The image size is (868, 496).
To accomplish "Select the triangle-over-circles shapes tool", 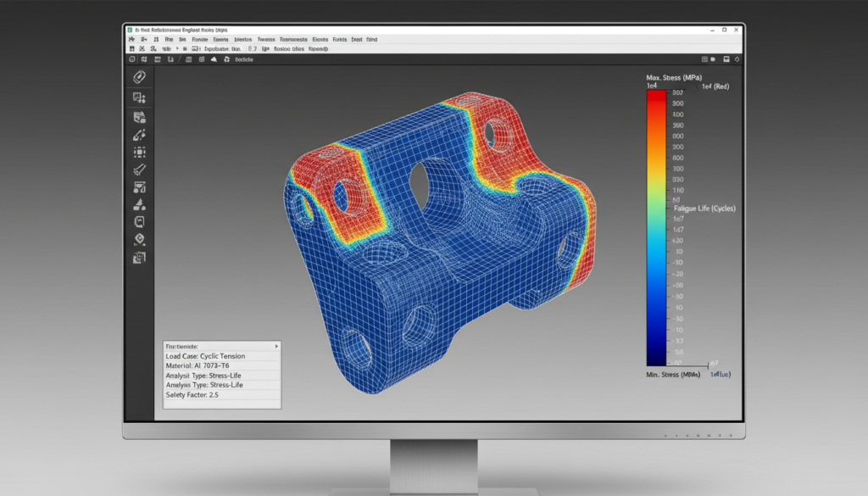I will click(x=139, y=205).
